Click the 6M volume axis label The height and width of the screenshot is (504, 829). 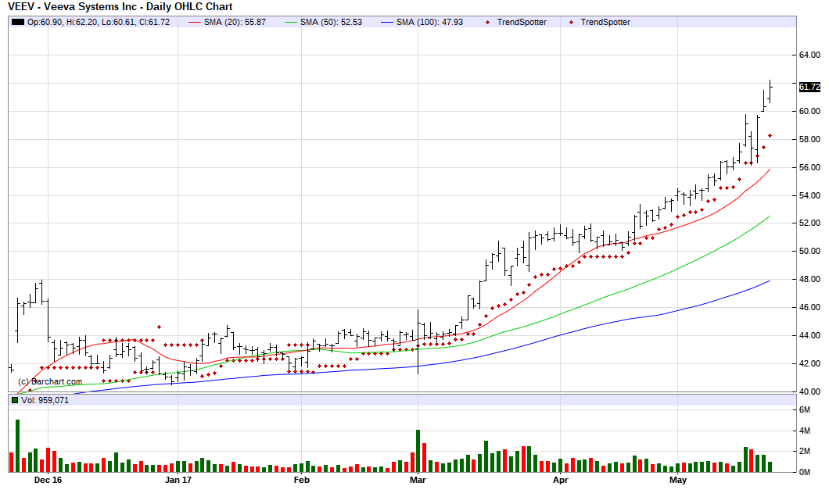click(x=804, y=410)
